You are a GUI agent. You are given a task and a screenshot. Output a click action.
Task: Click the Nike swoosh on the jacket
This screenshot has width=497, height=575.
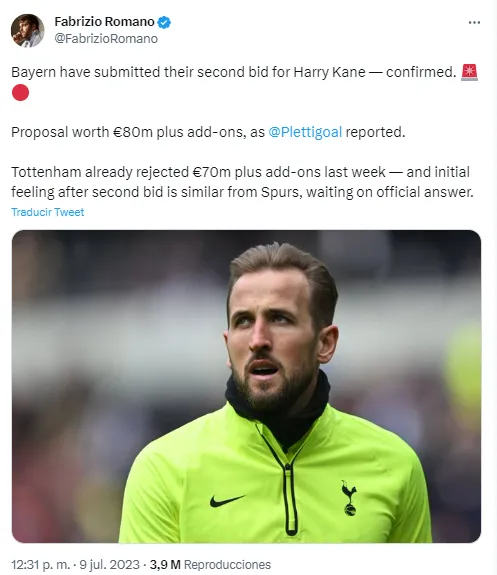227,501
